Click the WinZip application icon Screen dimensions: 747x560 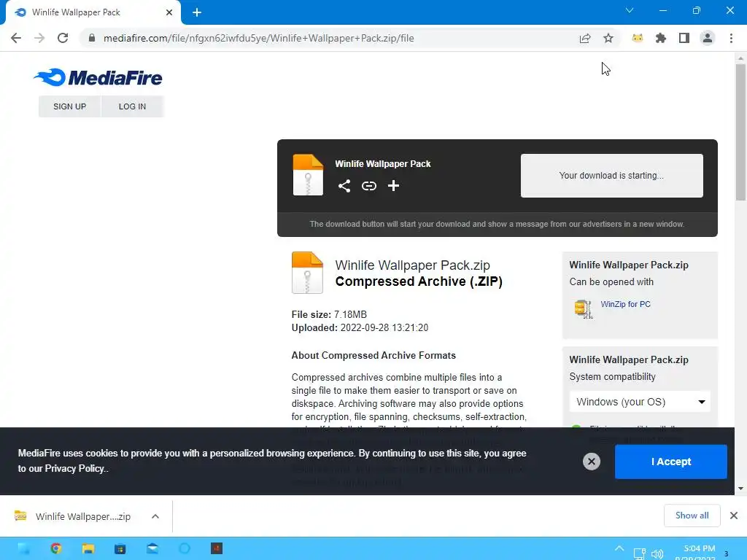coord(583,308)
